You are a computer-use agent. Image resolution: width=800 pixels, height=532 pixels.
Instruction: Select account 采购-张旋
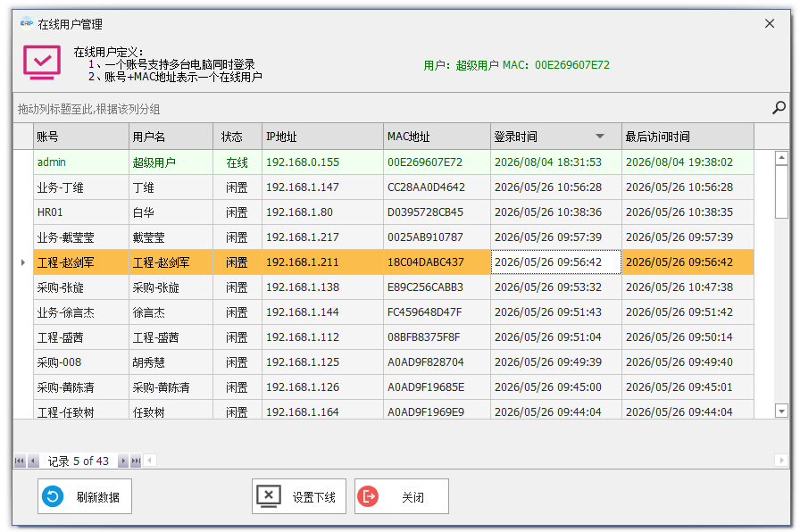(81, 287)
